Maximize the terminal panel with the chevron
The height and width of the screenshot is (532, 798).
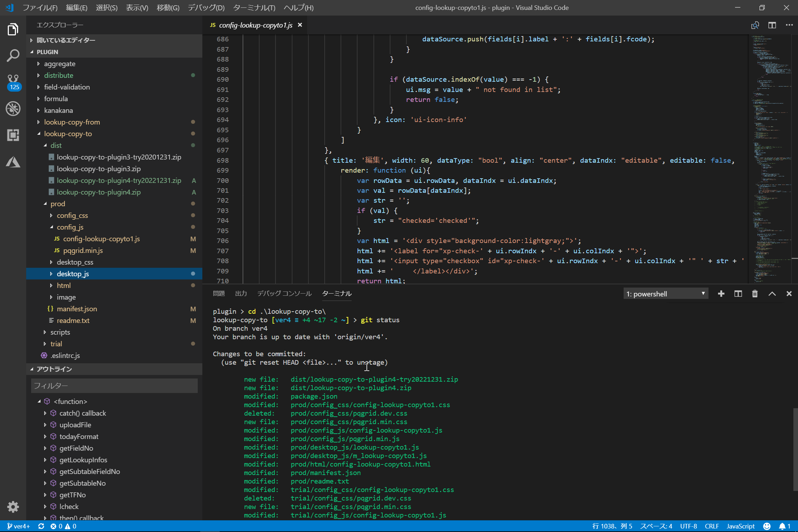pyautogui.click(x=772, y=293)
